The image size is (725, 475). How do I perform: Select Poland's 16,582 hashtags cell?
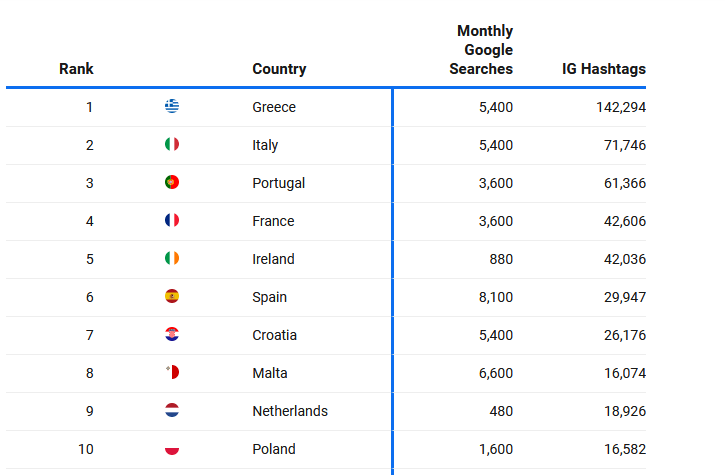tap(625, 449)
